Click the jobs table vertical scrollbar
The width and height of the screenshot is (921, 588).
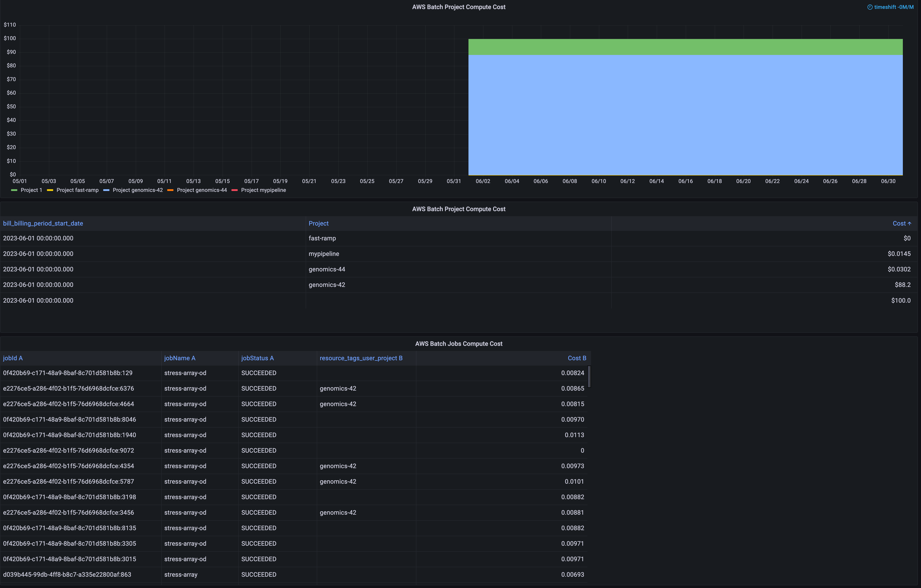tap(589, 377)
